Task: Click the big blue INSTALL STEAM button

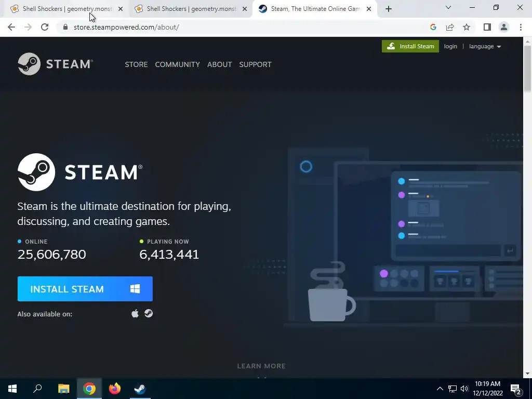Action: [85, 289]
